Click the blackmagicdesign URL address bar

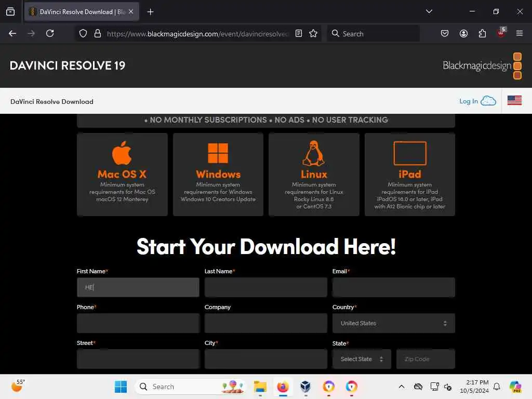tap(197, 34)
